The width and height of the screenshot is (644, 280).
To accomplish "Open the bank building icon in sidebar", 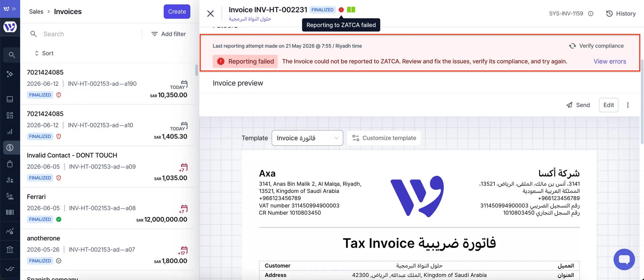I will pyautogui.click(x=10, y=249).
